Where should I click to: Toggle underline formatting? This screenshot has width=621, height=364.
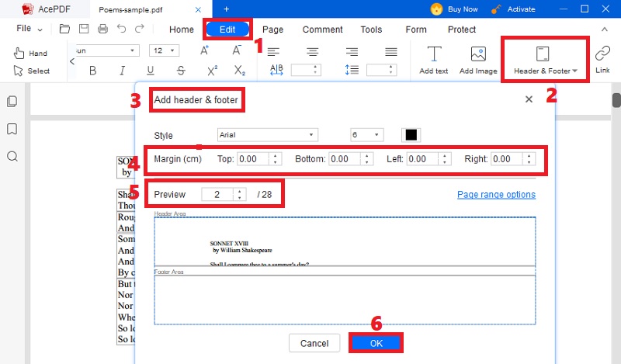pos(150,71)
